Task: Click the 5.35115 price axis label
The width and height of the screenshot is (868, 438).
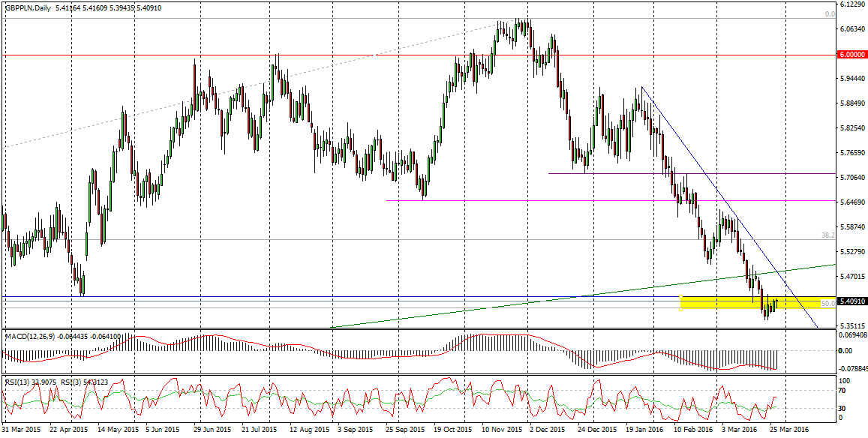Action: tap(848, 326)
